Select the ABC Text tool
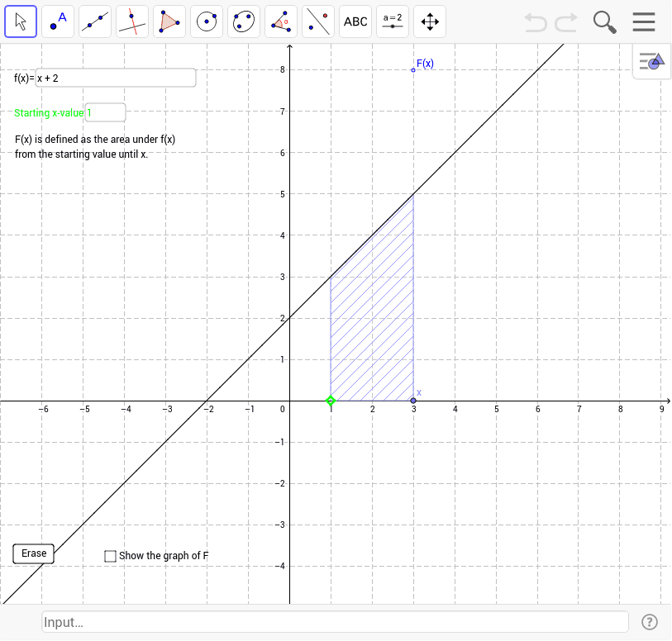The image size is (672, 641). (x=355, y=21)
